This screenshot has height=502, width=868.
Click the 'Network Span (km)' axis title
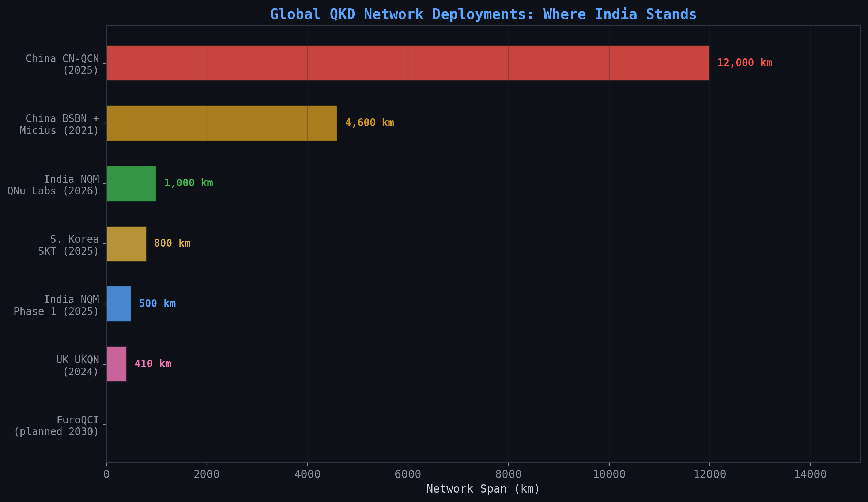pyautogui.click(x=483, y=489)
